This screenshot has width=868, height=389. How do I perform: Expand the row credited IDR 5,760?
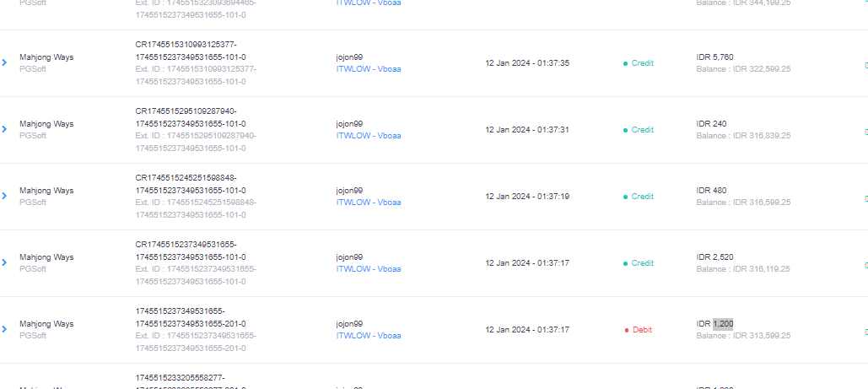[x=4, y=62]
